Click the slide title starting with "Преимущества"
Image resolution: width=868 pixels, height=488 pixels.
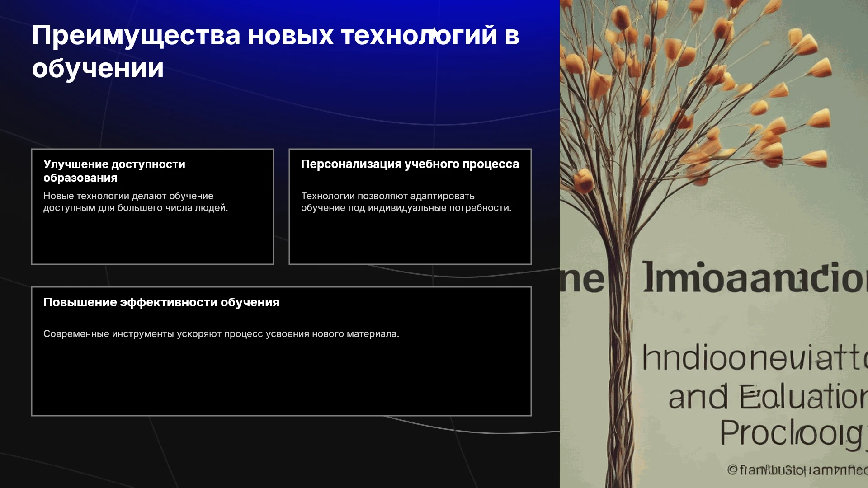tap(276, 52)
